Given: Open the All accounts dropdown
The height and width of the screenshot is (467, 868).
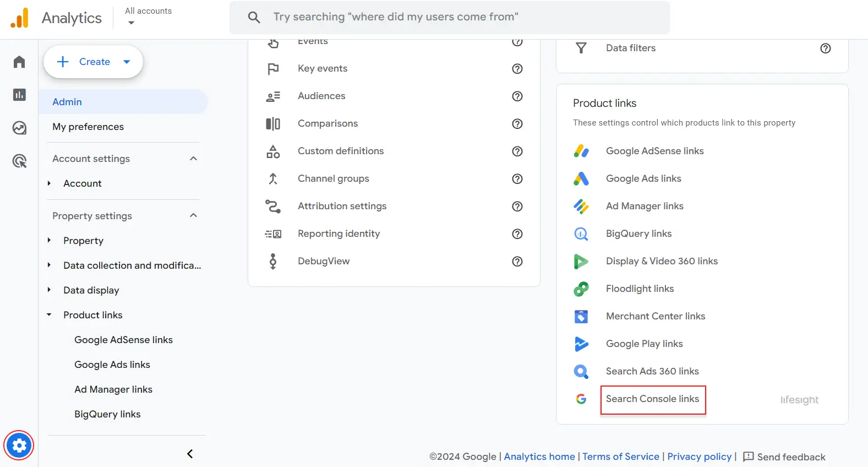Looking at the screenshot, I should point(148,17).
